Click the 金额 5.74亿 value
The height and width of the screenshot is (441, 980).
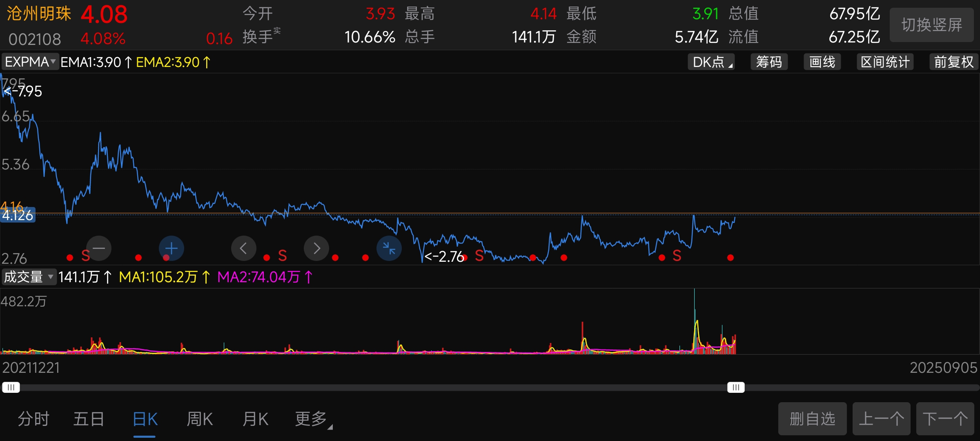(x=696, y=37)
